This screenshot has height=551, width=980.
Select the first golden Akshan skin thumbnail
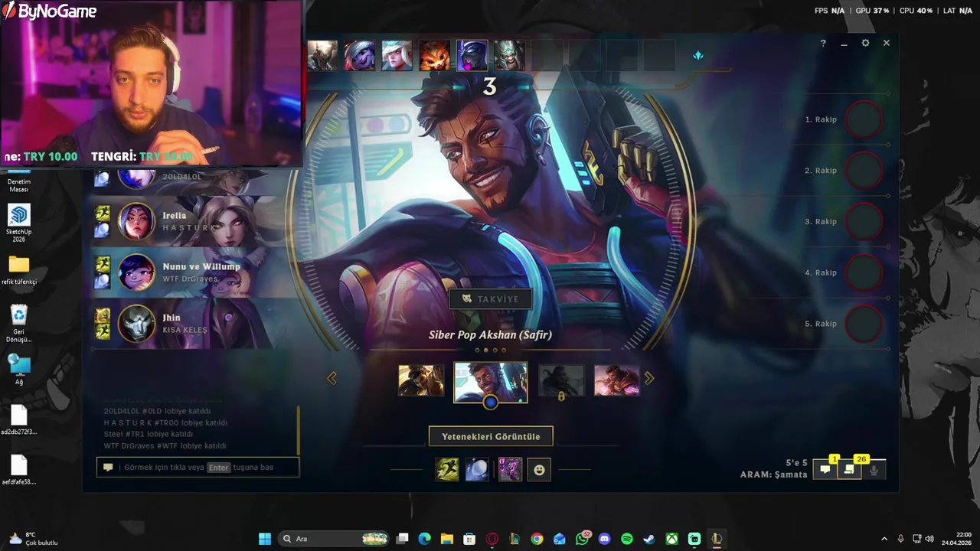click(x=421, y=380)
